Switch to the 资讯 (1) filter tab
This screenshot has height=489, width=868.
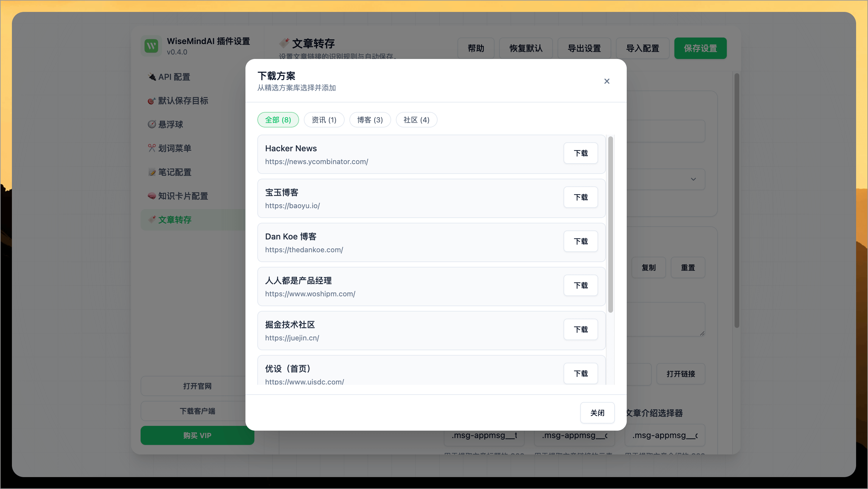(324, 119)
